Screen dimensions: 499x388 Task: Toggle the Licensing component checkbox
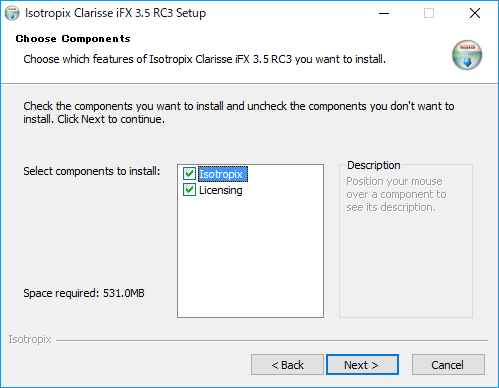pos(189,190)
